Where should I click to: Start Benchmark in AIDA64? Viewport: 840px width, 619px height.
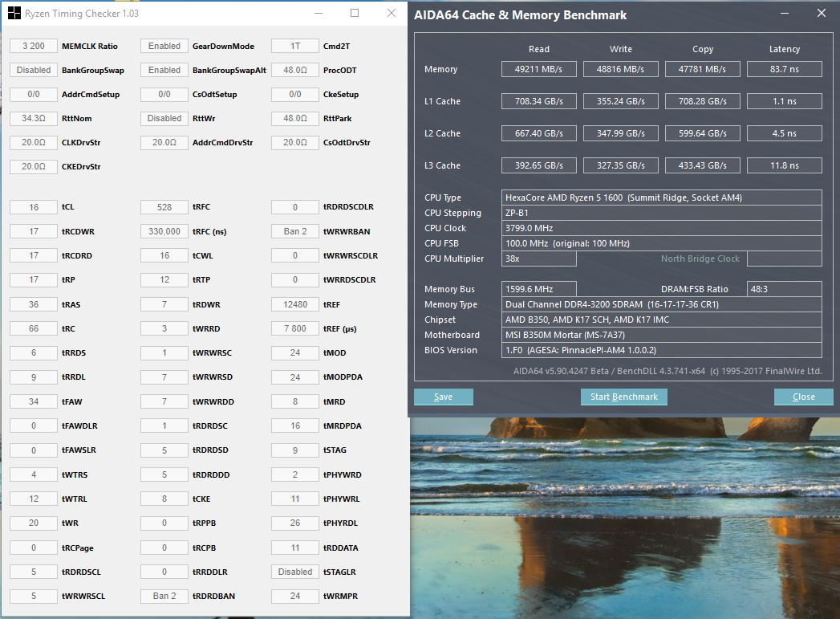623,397
